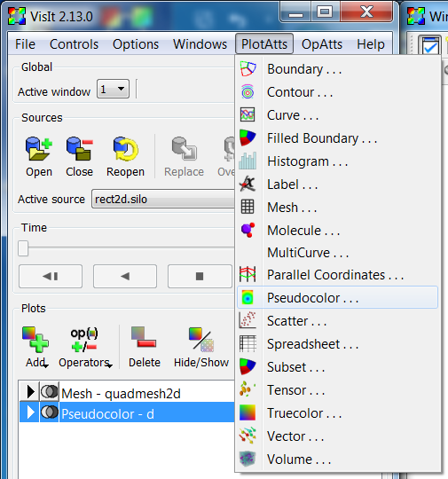The width and height of the screenshot is (448, 479).
Task: Open the Active window dropdown
Action: click(113, 90)
